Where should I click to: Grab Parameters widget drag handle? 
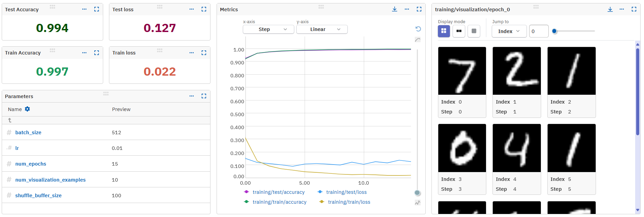click(x=106, y=93)
